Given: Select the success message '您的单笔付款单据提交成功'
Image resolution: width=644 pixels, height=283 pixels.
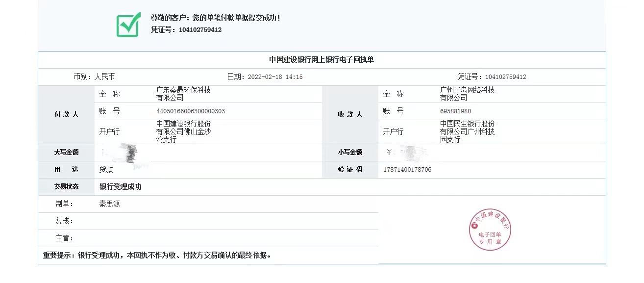Looking at the screenshot, I should pyautogui.click(x=236, y=18).
